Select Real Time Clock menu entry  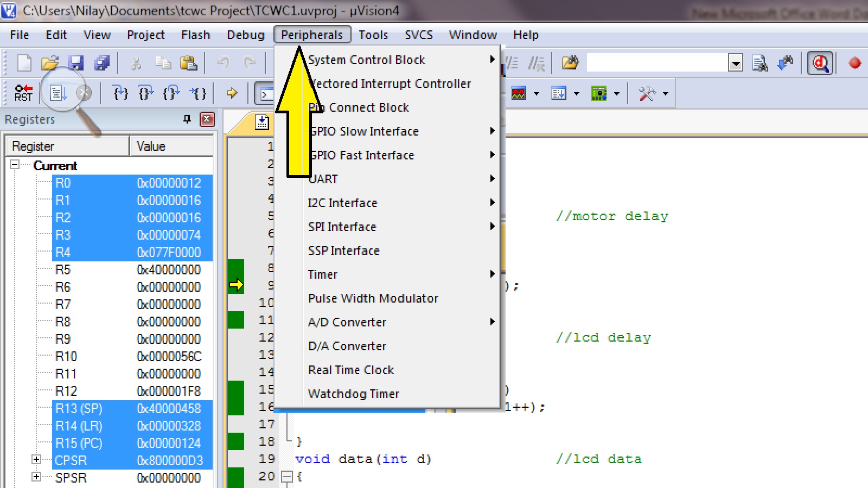tap(387, 370)
